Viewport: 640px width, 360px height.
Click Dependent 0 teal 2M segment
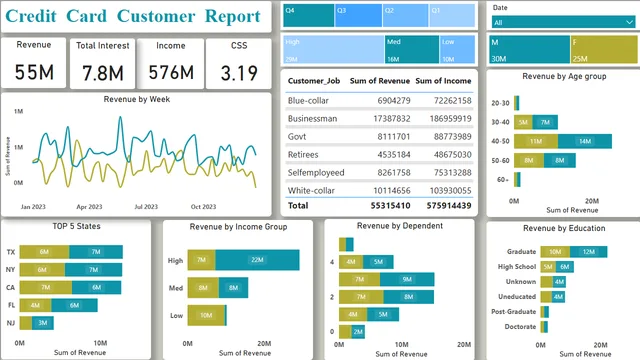(358, 332)
